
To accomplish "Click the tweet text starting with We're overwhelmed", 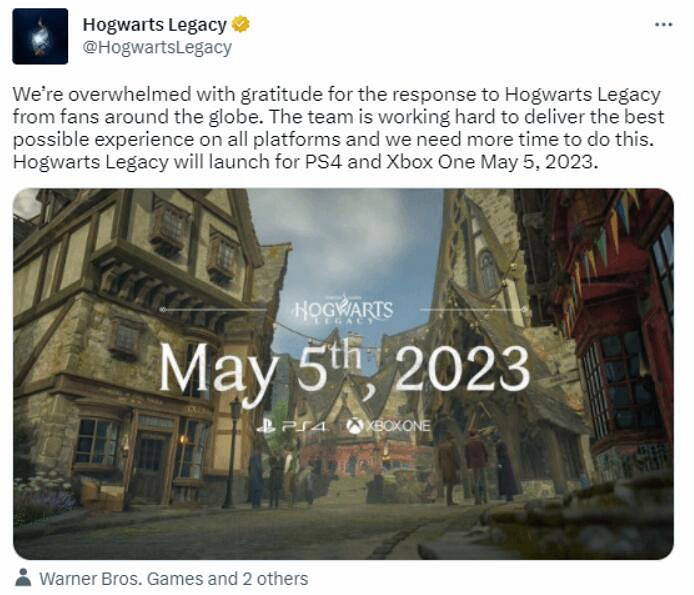I will point(338,128).
